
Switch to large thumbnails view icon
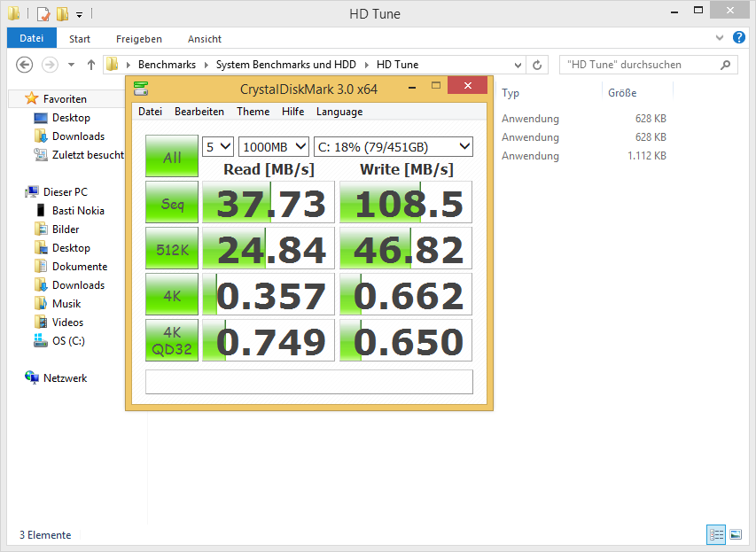736,534
